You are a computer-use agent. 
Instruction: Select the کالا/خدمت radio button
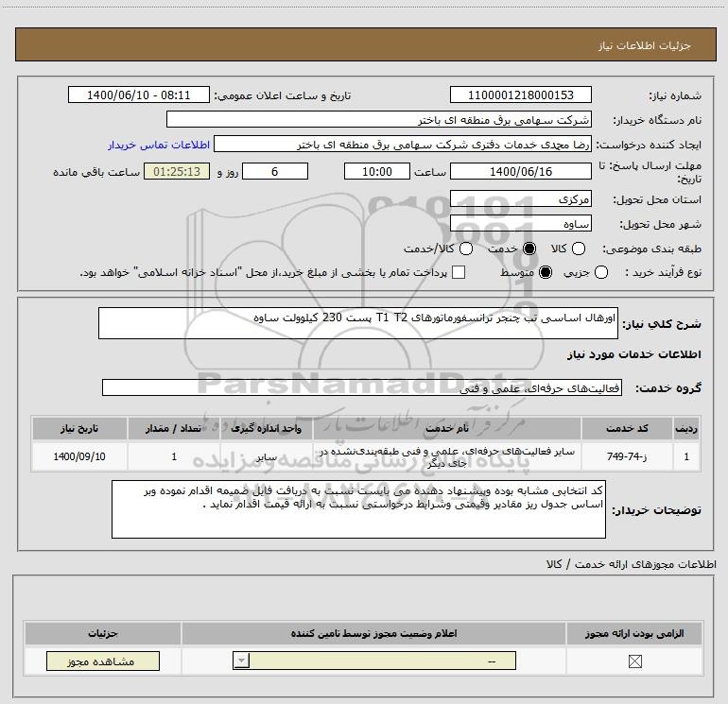point(466,249)
